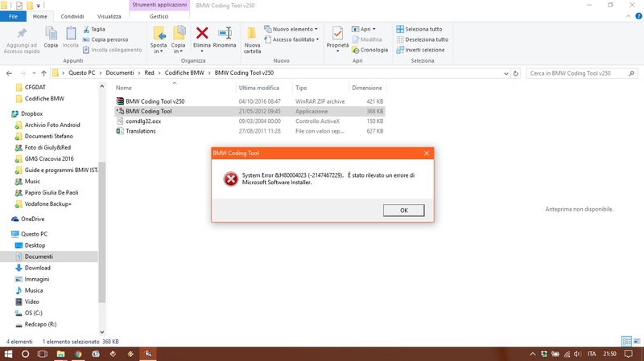Open GMG Cracovia 2016 folder
The height and width of the screenshot is (361, 644).
point(49,158)
